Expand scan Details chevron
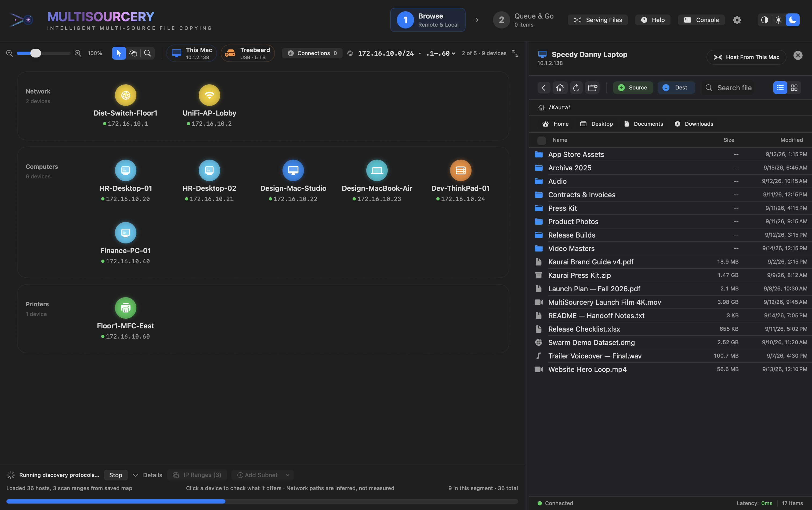The height and width of the screenshot is (510, 812). click(135, 475)
